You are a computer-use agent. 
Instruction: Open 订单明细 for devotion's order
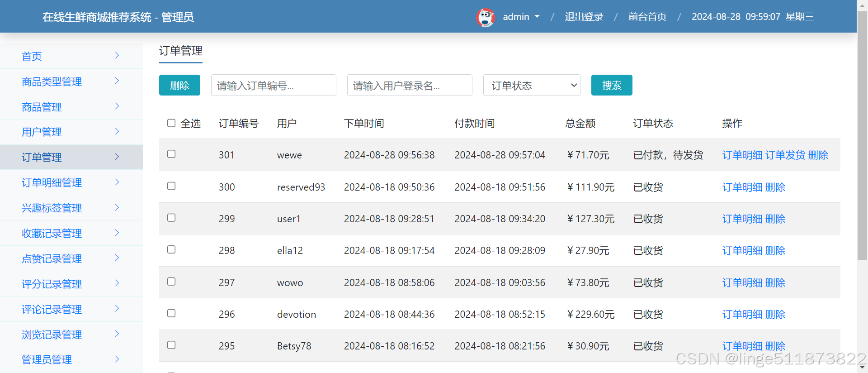coord(742,314)
